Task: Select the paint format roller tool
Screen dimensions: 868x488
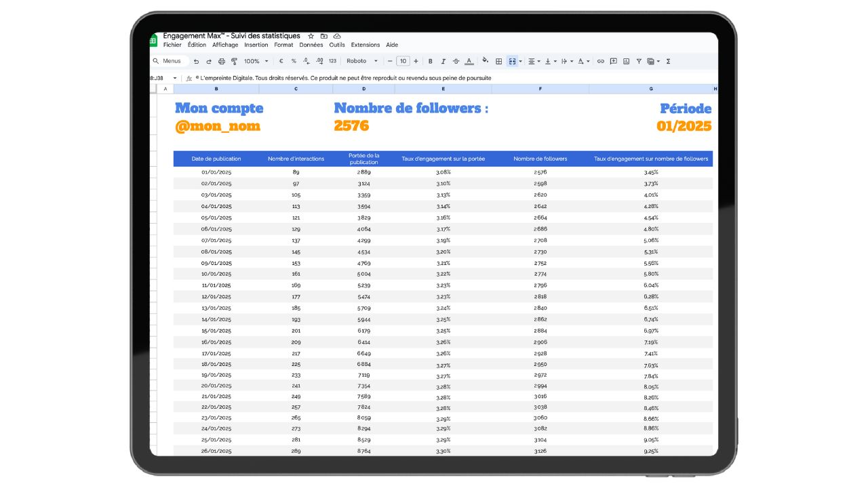Action: pyautogui.click(x=234, y=61)
